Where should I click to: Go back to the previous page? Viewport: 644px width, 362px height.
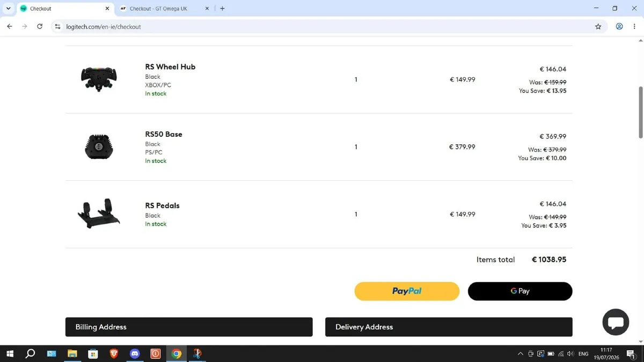pos(10,26)
